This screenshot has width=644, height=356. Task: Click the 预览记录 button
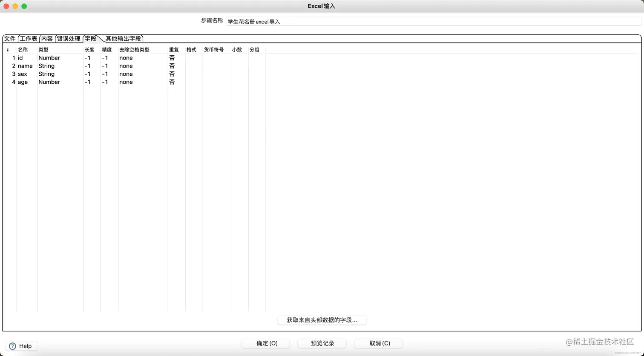click(322, 343)
